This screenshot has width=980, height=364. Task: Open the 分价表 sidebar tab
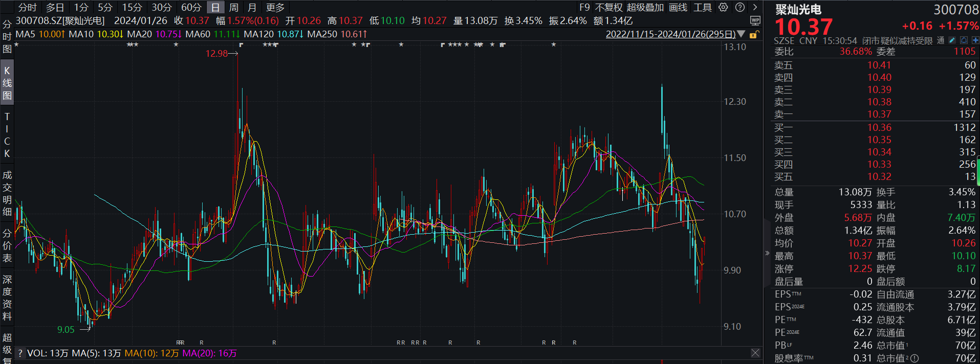pyautogui.click(x=7, y=245)
